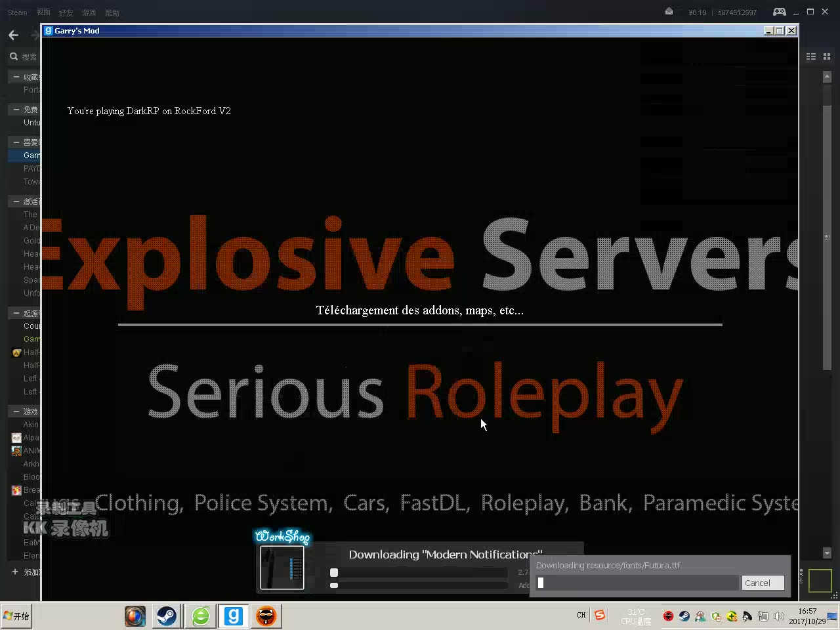
Task: Click the account name s874512597
Action: point(737,12)
